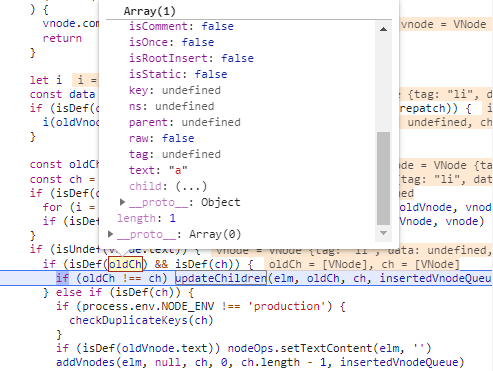The width and height of the screenshot is (493, 371).
Task: Click the updateChildren function call
Action: (221, 278)
